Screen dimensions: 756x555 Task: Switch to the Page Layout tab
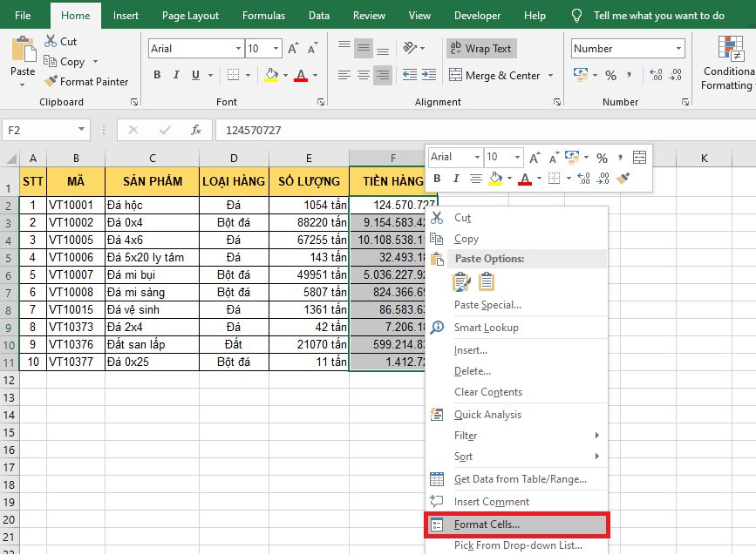point(190,16)
